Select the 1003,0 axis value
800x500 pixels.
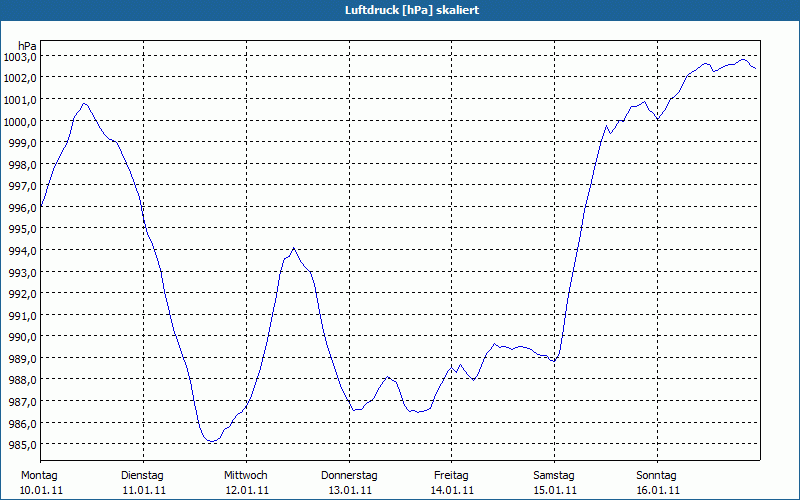coord(20,57)
